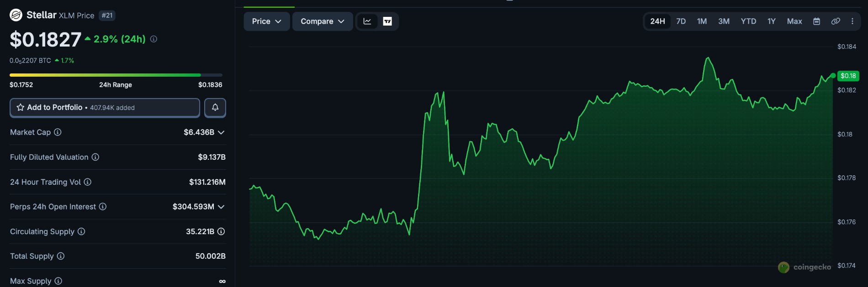Click the star icon in Add to Portfolio

[21, 107]
